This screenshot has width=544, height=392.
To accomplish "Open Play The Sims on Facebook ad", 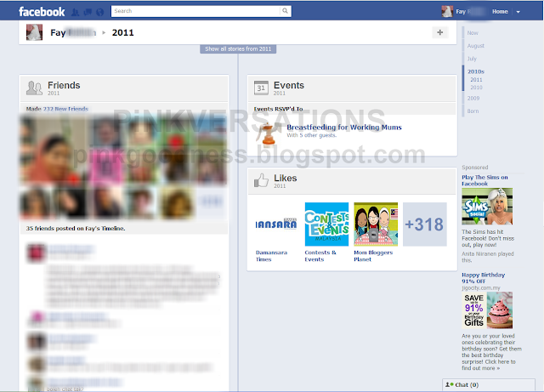I will click(x=484, y=180).
